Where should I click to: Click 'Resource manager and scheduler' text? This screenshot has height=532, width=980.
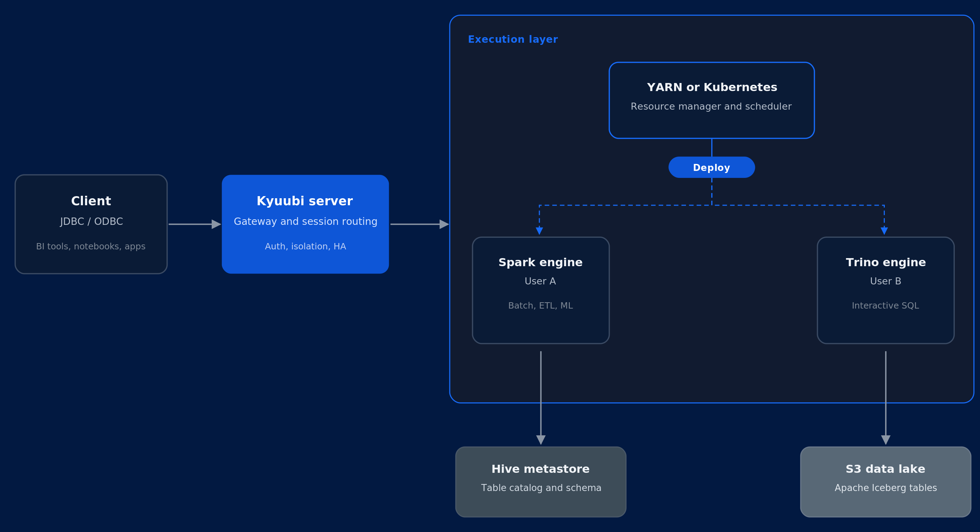pyautogui.click(x=711, y=106)
